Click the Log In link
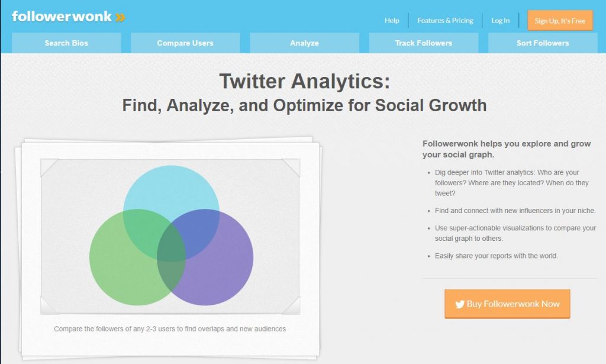Screen dimensions: 606x364 coord(501,21)
